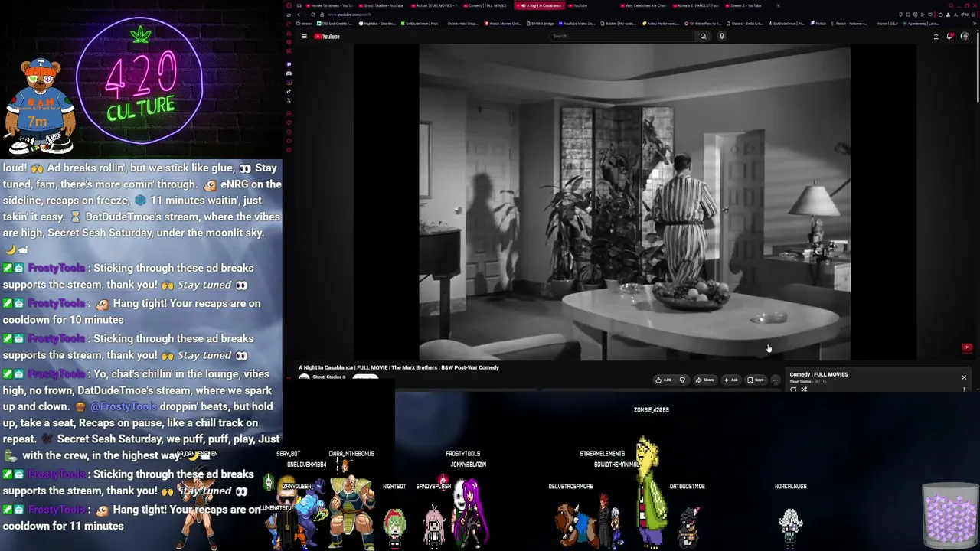Open the more actions ellipsis under the video
This screenshot has width=980, height=551.
pos(775,380)
